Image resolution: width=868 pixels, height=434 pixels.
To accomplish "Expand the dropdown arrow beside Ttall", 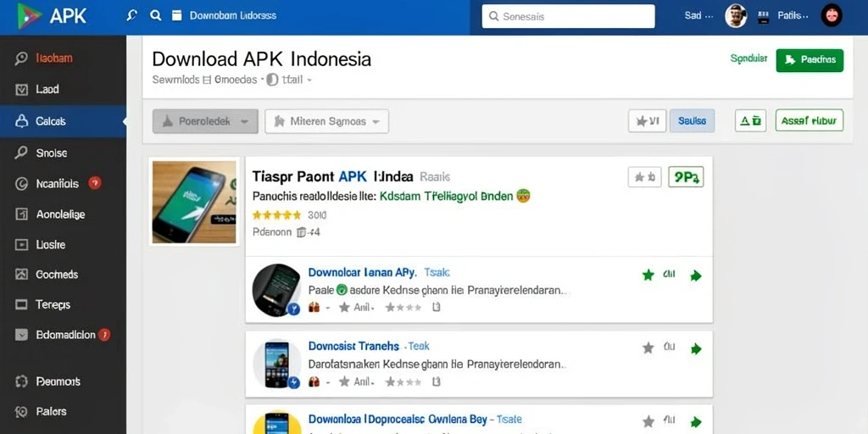I will point(309,81).
